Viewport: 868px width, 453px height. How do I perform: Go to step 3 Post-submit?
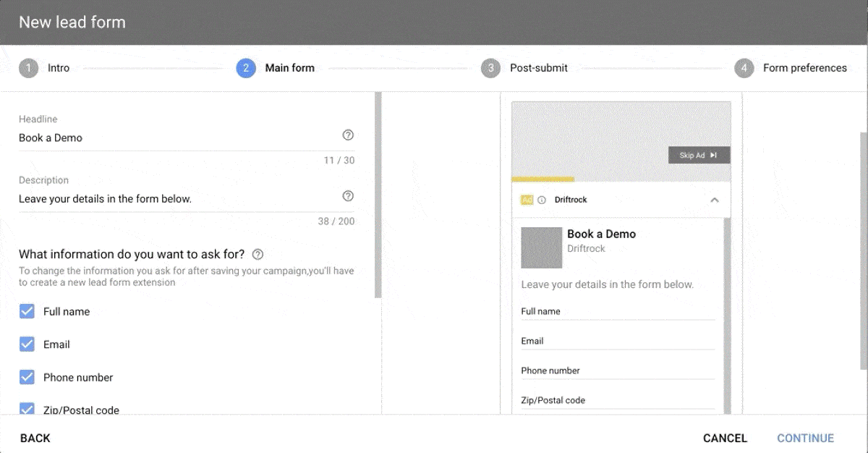point(524,68)
